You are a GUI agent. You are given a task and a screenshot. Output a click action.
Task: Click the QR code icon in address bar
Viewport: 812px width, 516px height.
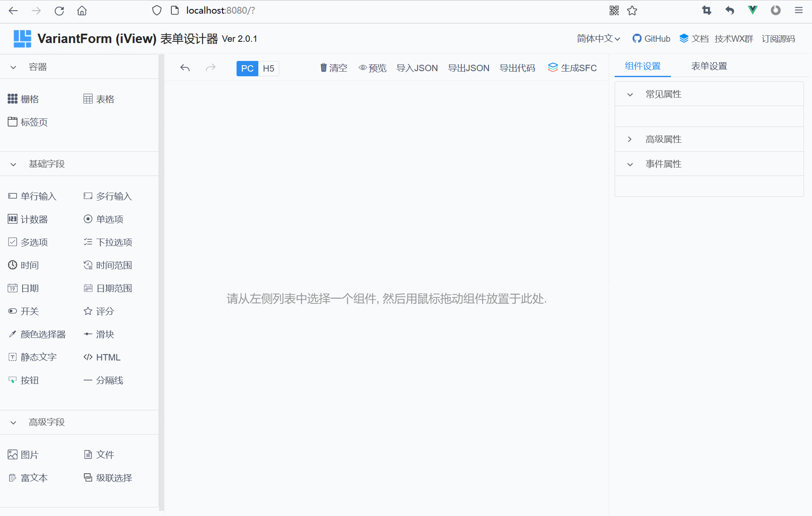click(x=614, y=11)
